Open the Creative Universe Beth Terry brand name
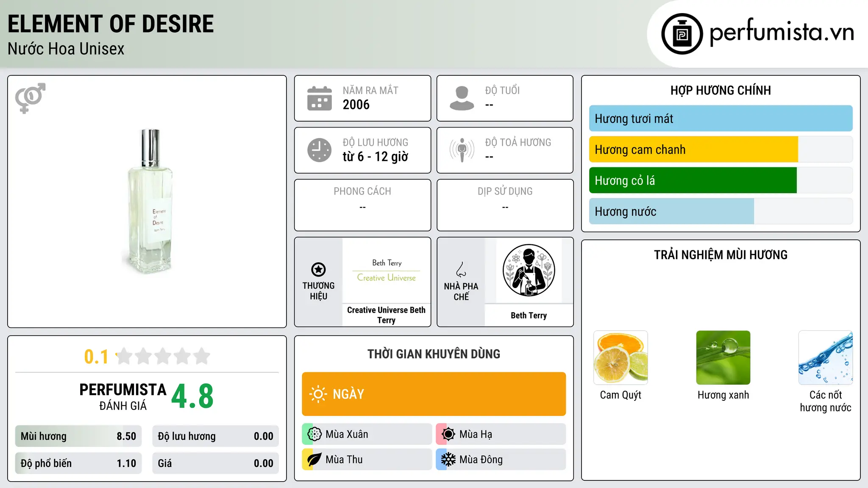 (387, 315)
